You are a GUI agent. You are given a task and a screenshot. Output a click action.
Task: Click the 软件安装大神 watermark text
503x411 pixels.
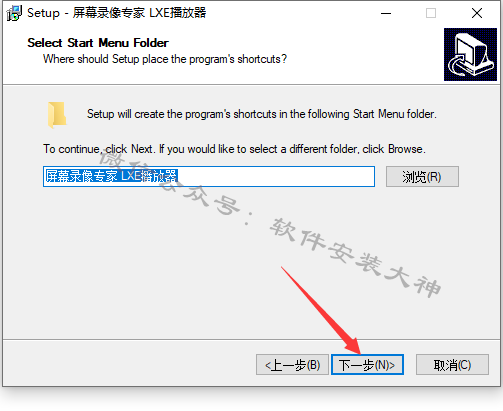click(x=355, y=257)
